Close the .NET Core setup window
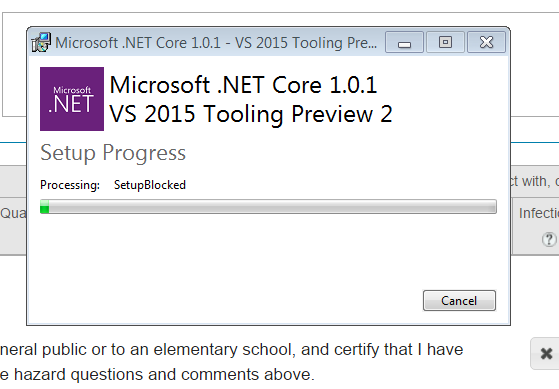 pos(486,42)
